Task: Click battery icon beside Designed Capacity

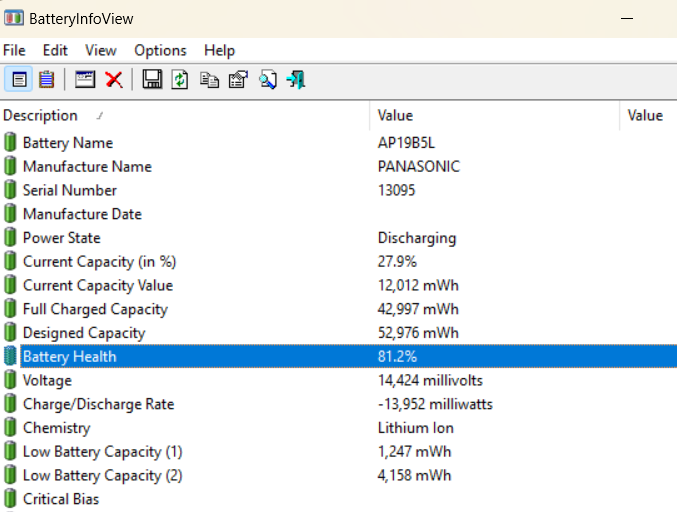Action: click(10, 332)
